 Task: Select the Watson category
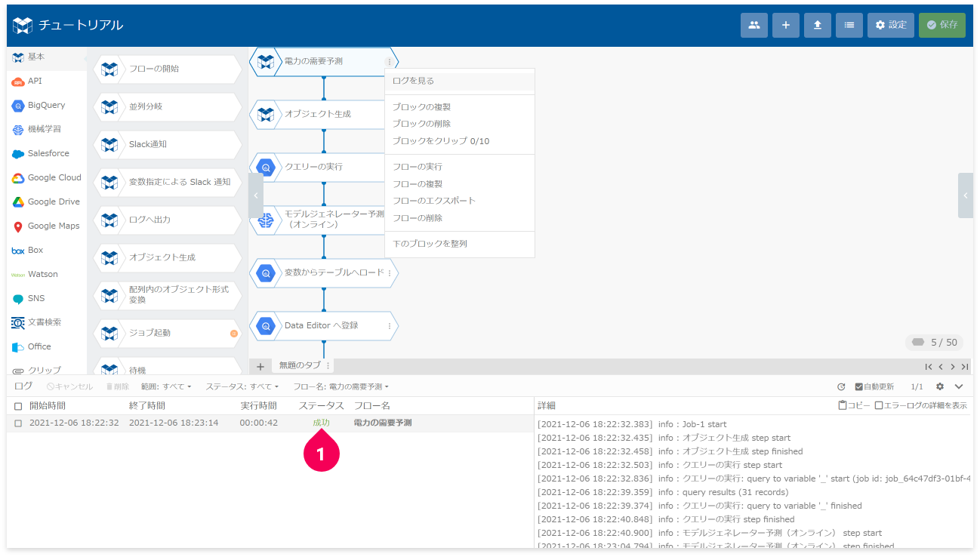(47, 274)
